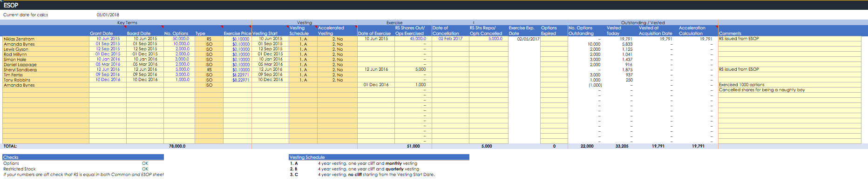
Task: Click the '1. A' monthly vesting legend entry
Action: (x=353, y=163)
